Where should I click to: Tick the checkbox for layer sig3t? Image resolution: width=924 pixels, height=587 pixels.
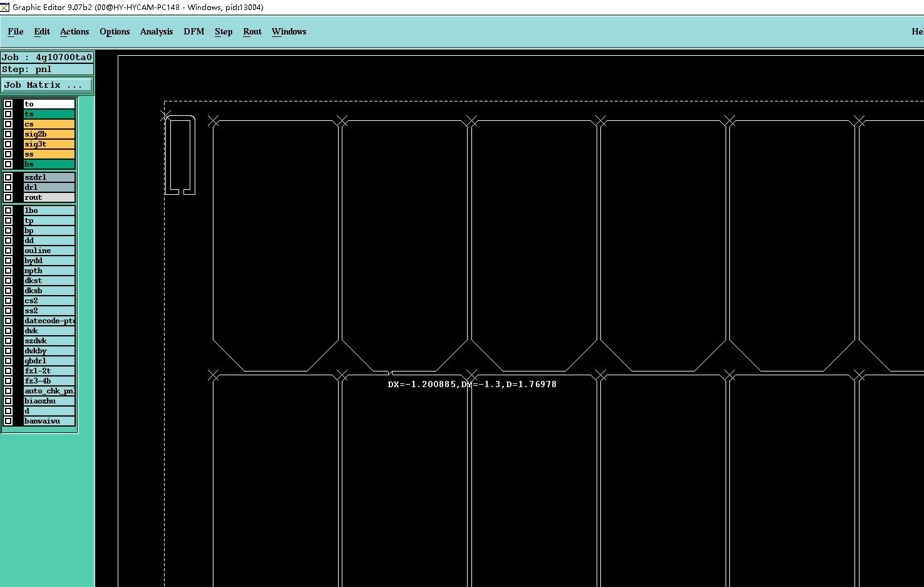pos(8,144)
